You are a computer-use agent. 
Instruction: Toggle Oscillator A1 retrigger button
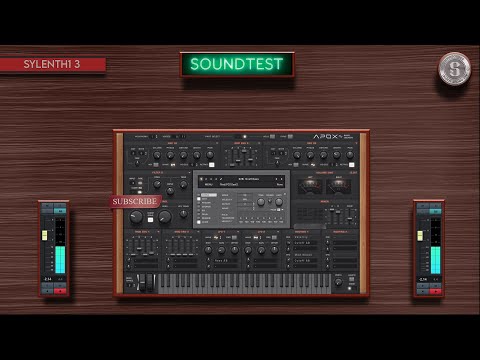pyautogui.click(x=211, y=165)
